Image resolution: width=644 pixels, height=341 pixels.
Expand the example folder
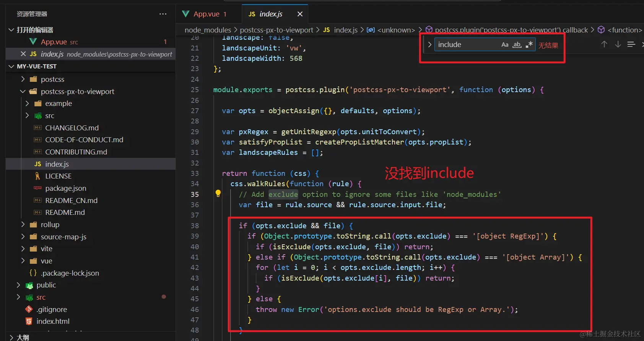coord(27,104)
